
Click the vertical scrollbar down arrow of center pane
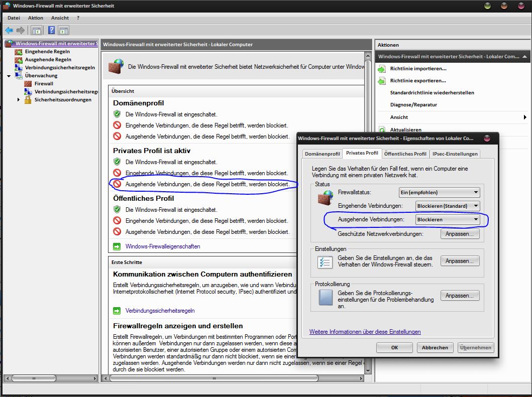[x=368, y=370]
